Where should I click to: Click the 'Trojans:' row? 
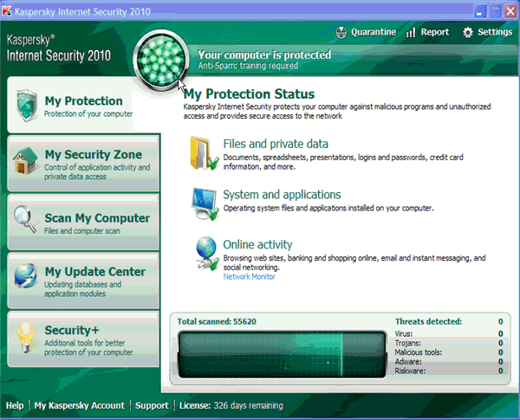click(x=449, y=343)
